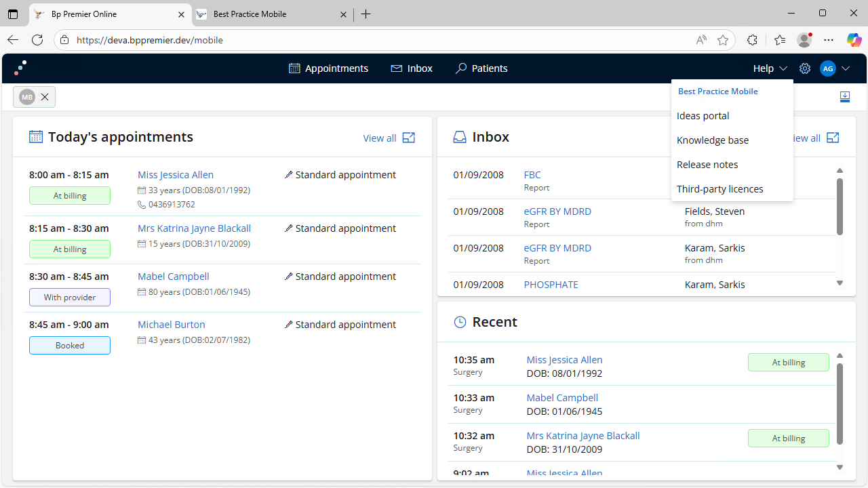Open Release notes from Help menu

707,165
